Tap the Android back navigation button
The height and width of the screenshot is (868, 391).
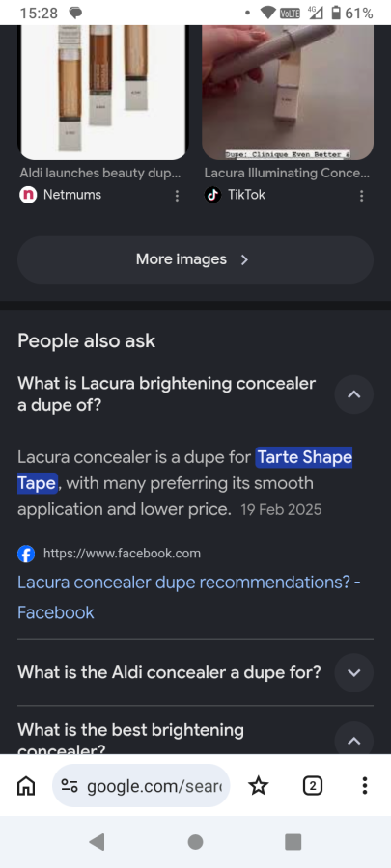click(x=97, y=841)
